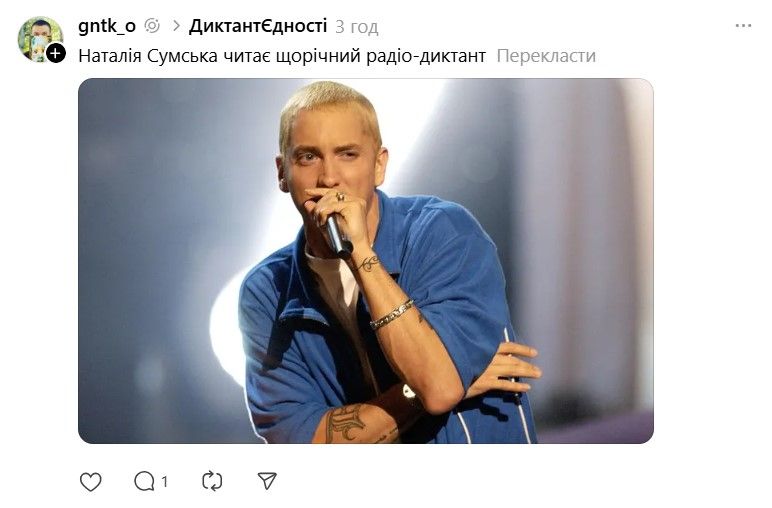Screen dimensions: 772x508
Task: Open the three-dots post options menu
Action: point(743,26)
